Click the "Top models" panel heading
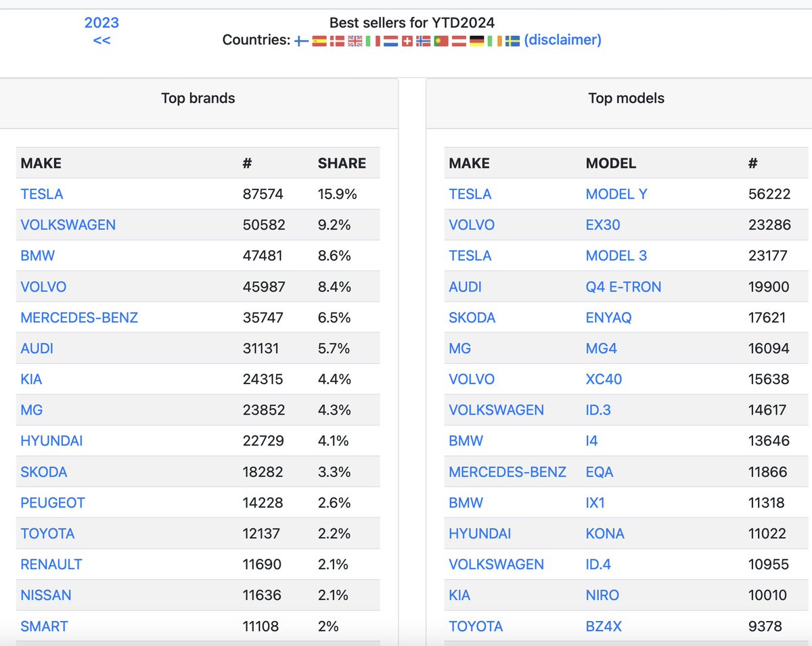The width and height of the screenshot is (812, 646). 627,98
